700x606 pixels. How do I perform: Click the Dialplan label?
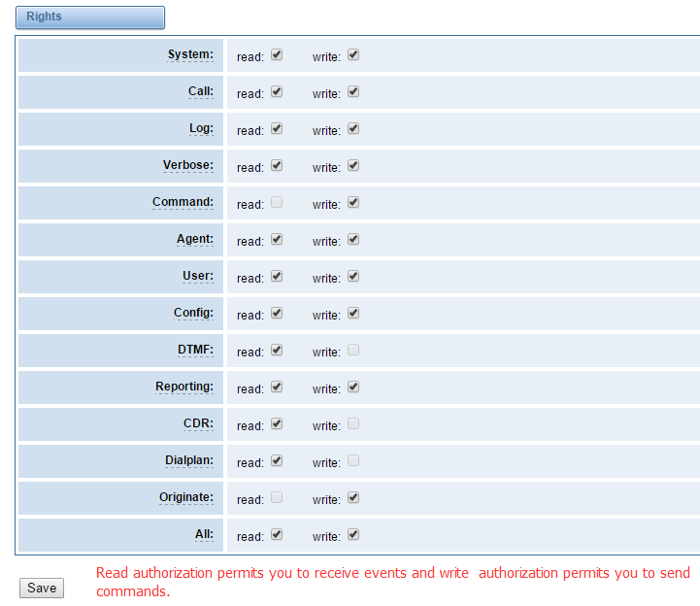point(189,460)
